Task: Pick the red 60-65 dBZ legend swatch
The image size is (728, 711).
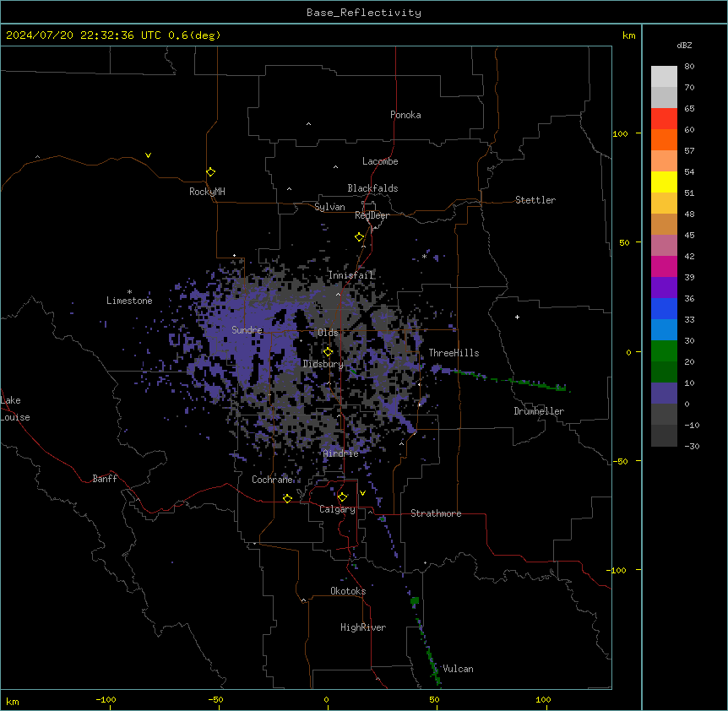Action: [664, 118]
